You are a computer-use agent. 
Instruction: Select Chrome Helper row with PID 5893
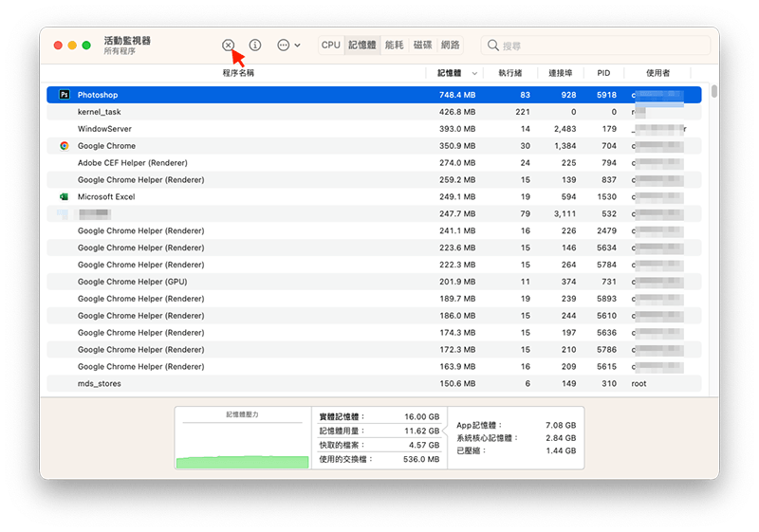374,299
